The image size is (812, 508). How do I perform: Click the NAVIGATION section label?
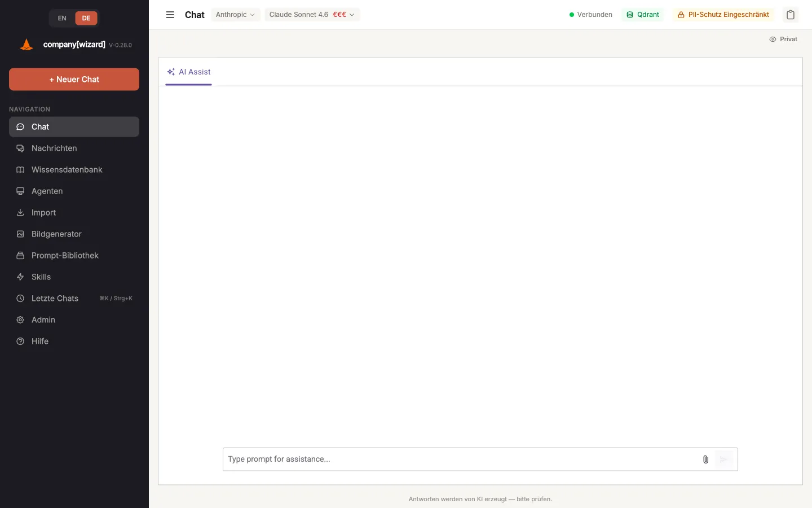coord(29,110)
